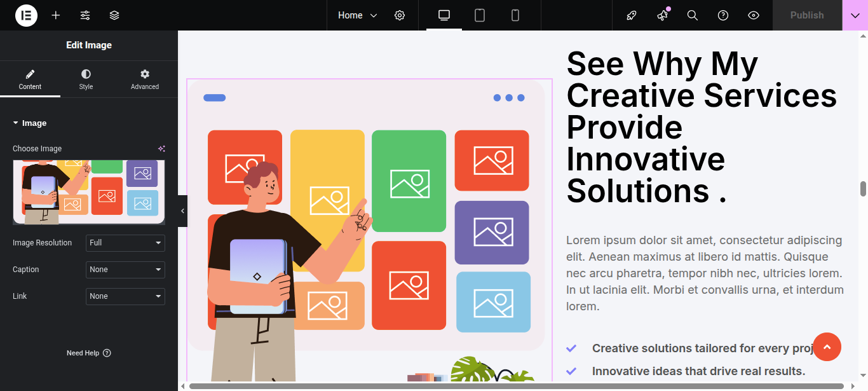Screen dimensions: 868x391
Task: Switch to tablet device view
Action: point(480,15)
